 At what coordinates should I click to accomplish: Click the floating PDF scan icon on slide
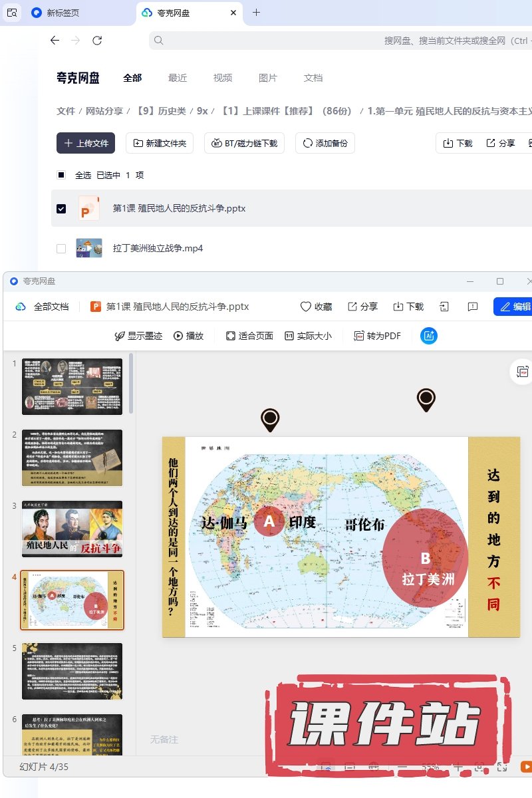(x=523, y=372)
